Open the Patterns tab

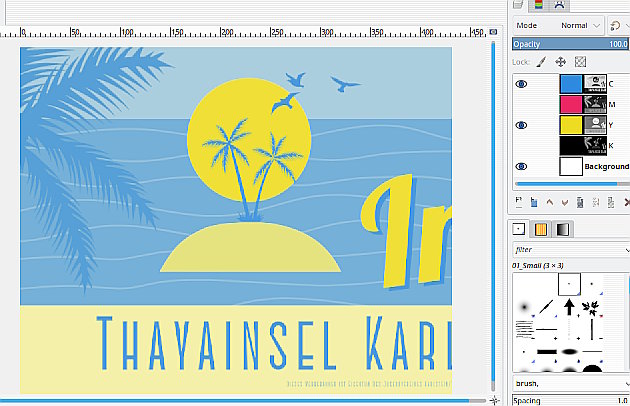pos(541,229)
